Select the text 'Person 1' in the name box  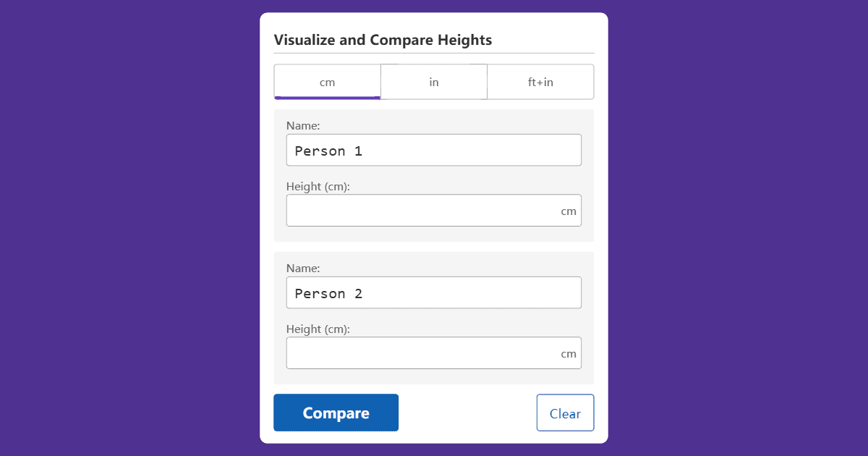pyautogui.click(x=328, y=151)
